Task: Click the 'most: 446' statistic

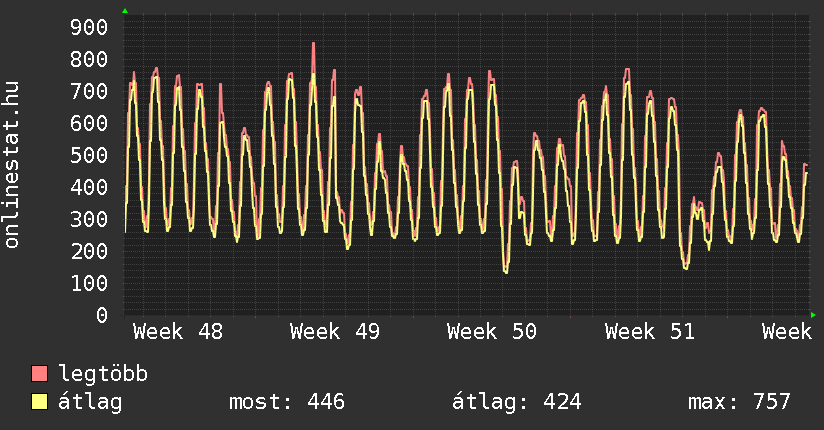Action: coord(287,403)
